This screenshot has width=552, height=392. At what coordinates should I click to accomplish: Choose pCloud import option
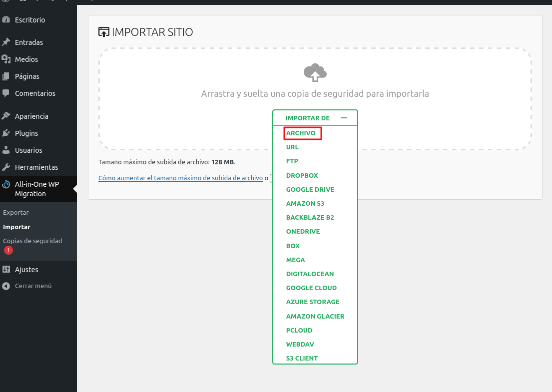299,330
